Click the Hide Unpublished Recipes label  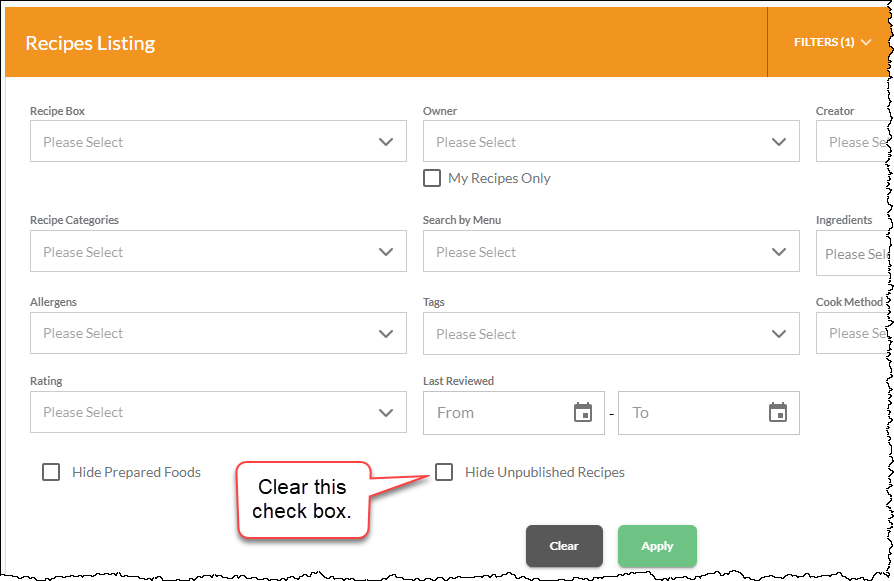[544, 472]
